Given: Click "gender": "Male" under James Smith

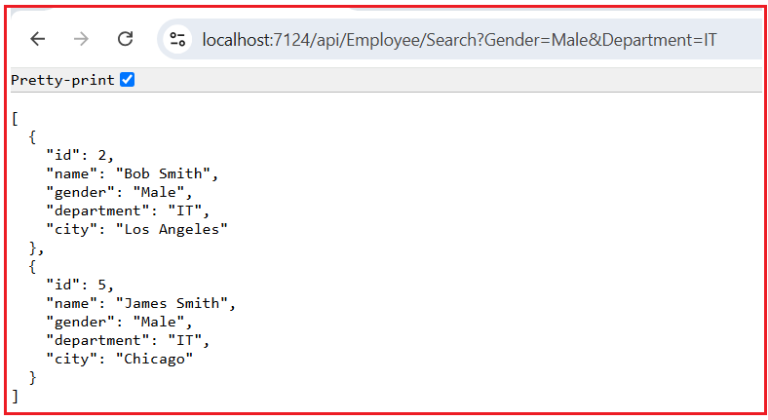Looking at the screenshot, I should [x=119, y=322].
